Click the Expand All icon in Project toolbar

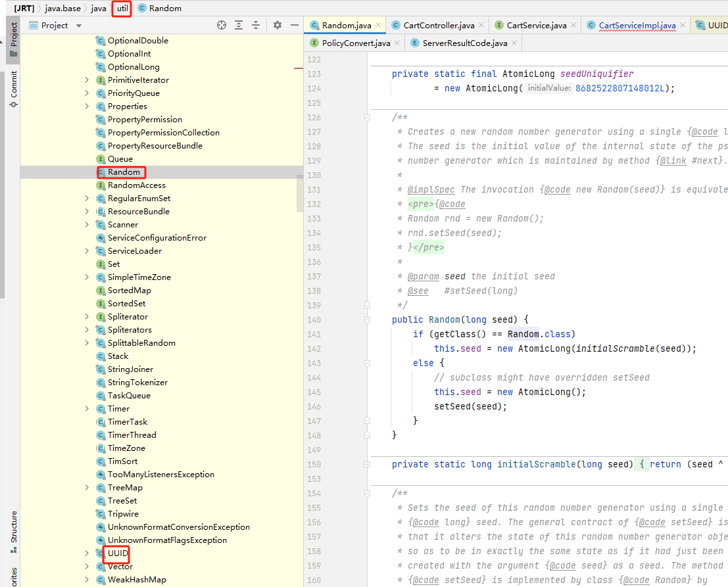239,26
